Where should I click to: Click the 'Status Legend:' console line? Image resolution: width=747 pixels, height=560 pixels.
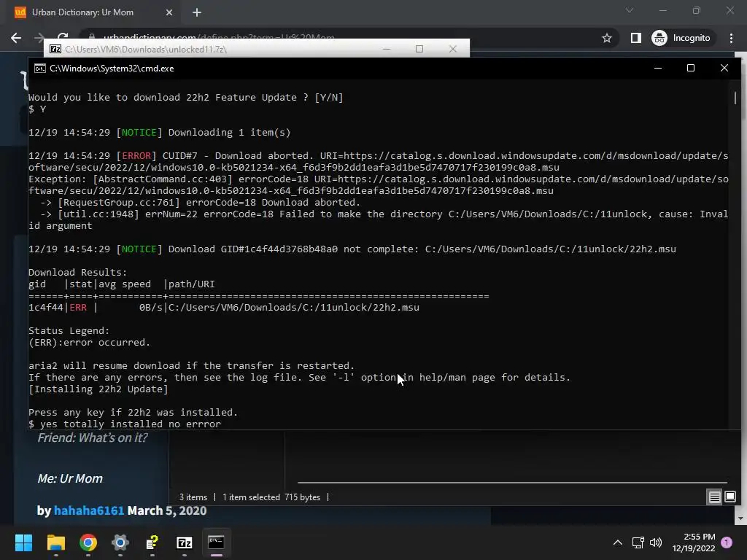coord(69,330)
